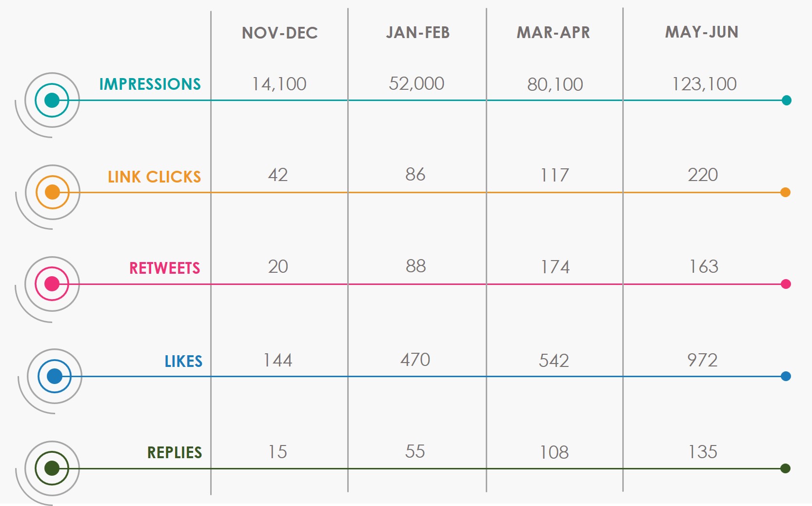Click the pink dot ending the Retweets line

[x=786, y=284]
